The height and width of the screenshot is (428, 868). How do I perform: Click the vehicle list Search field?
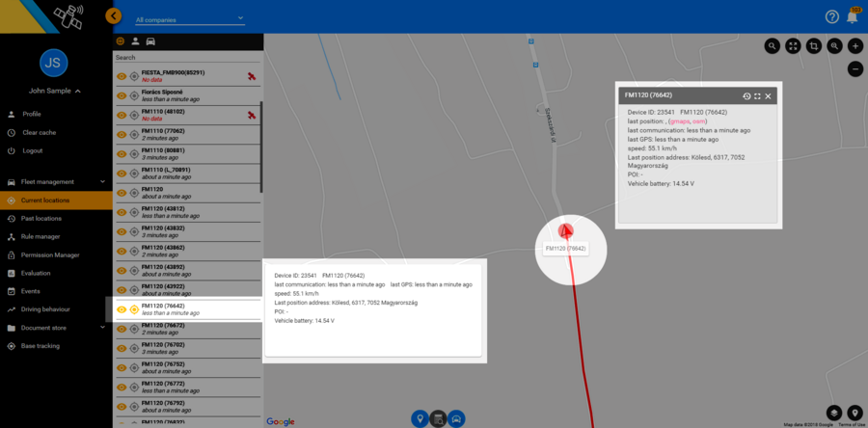187,58
